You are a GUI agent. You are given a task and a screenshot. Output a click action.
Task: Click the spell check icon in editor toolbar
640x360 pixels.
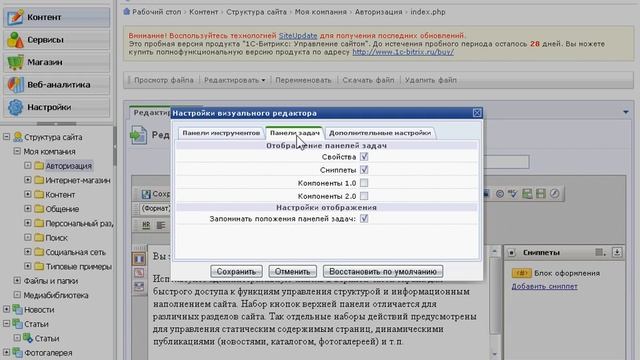coord(513,193)
